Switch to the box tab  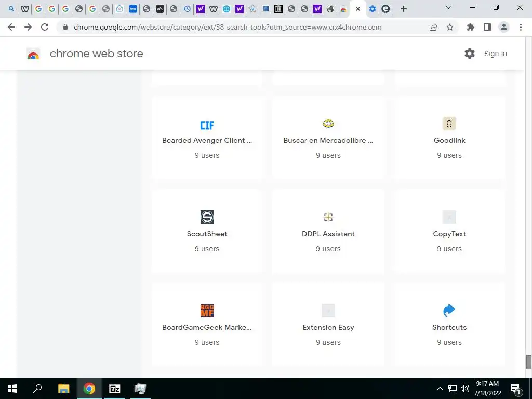click(x=133, y=9)
